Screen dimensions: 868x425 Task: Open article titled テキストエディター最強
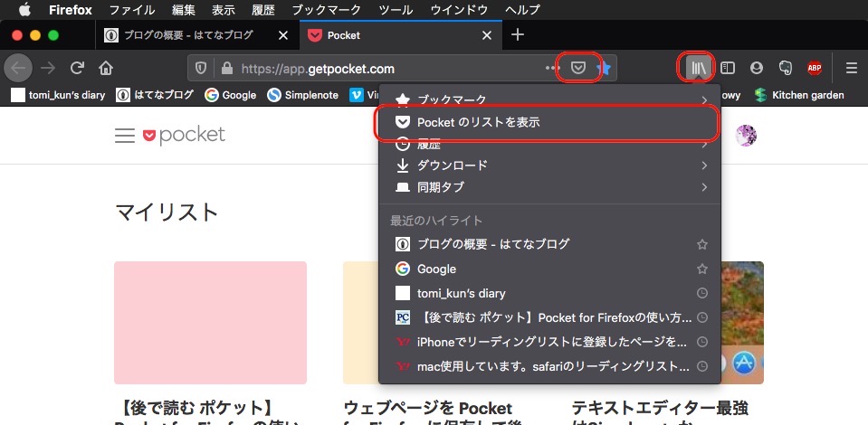pos(660,416)
